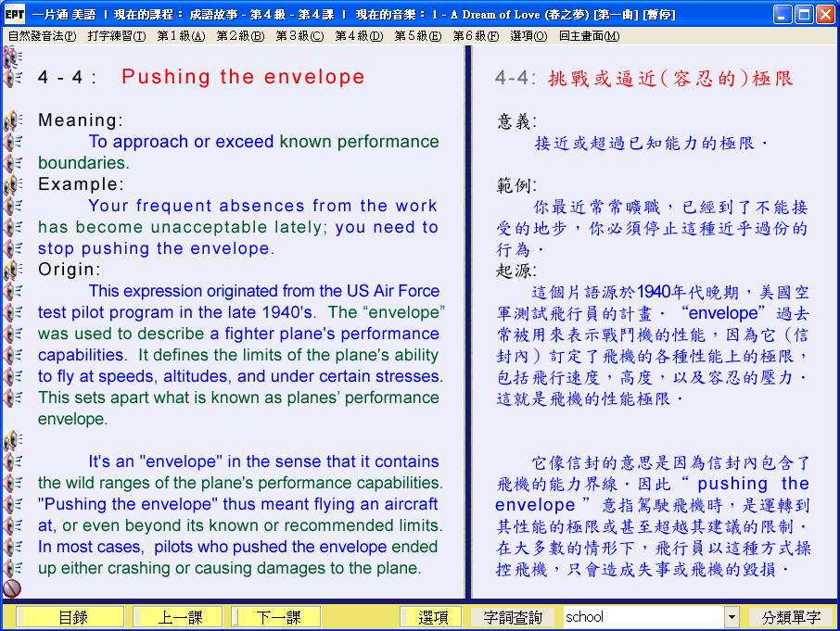Play the line 'Your frequent absences from the work'
The width and height of the screenshot is (840, 631).
pyautogui.click(x=13, y=206)
